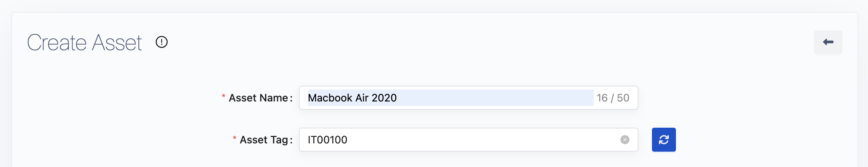The height and width of the screenshot is (167, 868).
Task: Click the red asterisk beside Asset Name
Action: (224, 97)
